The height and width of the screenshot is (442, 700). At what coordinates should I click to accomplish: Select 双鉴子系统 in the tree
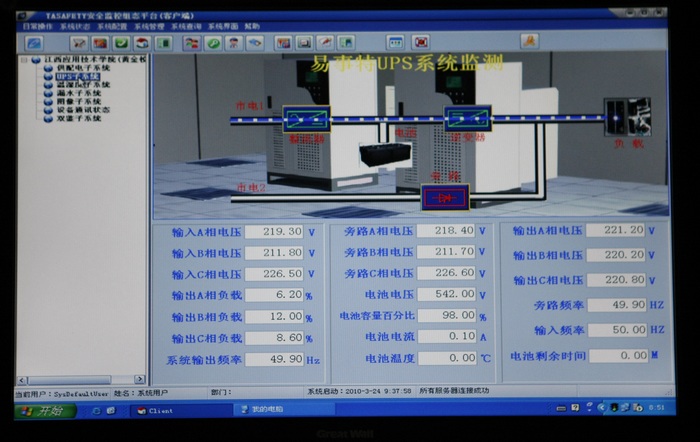[x=79, y=118]
